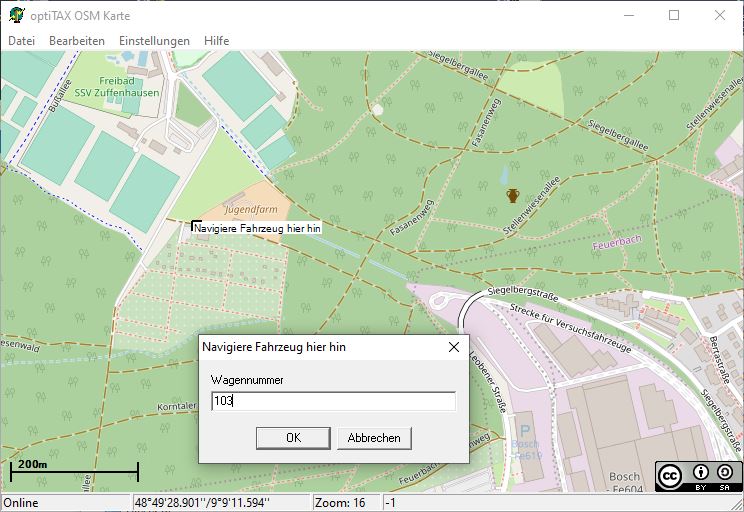Viewport: 744px width, 512px height.
Task: Click the Creative Commons license badge
Action: 698,476
